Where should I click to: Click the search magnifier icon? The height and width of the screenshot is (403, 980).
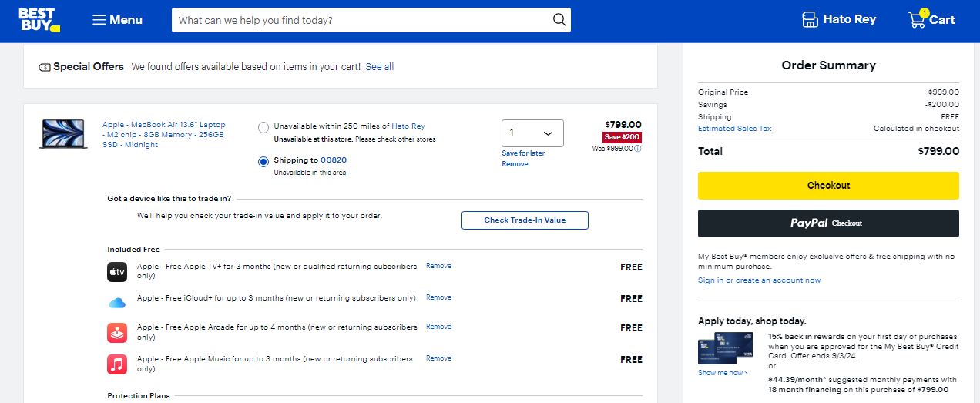coord(559,20)
